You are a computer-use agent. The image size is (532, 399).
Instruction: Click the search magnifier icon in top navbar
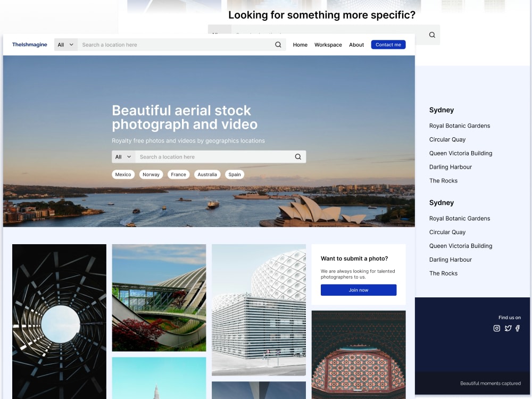point(278,45)
